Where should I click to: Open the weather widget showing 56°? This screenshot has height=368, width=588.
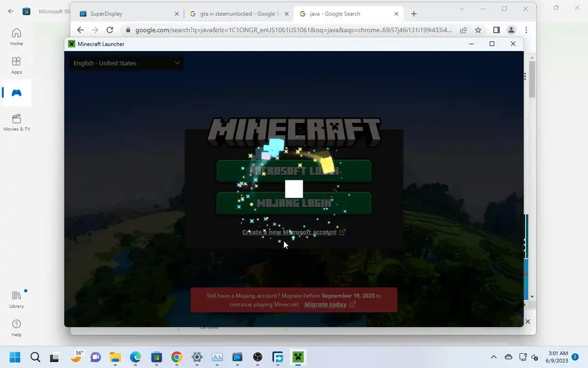click(x=77, y=356)
